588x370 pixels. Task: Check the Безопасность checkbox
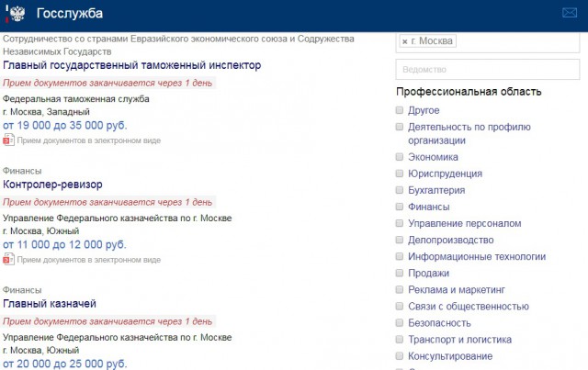point(400,323)
